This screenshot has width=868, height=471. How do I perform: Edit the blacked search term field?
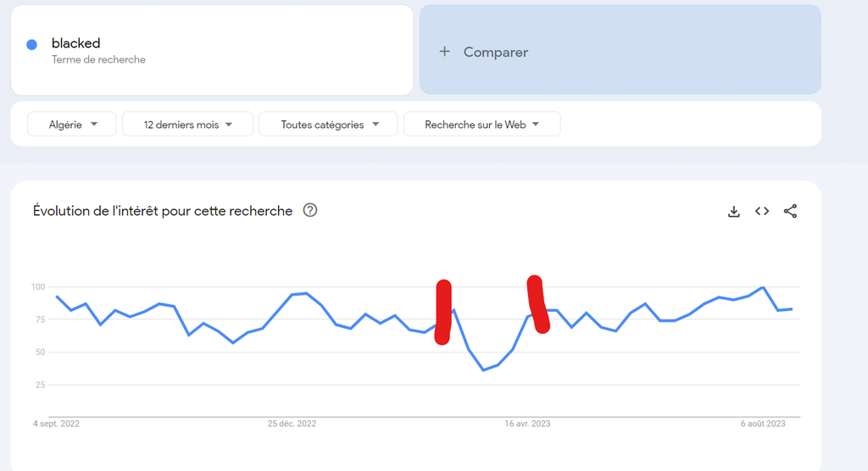pos(76,43)
